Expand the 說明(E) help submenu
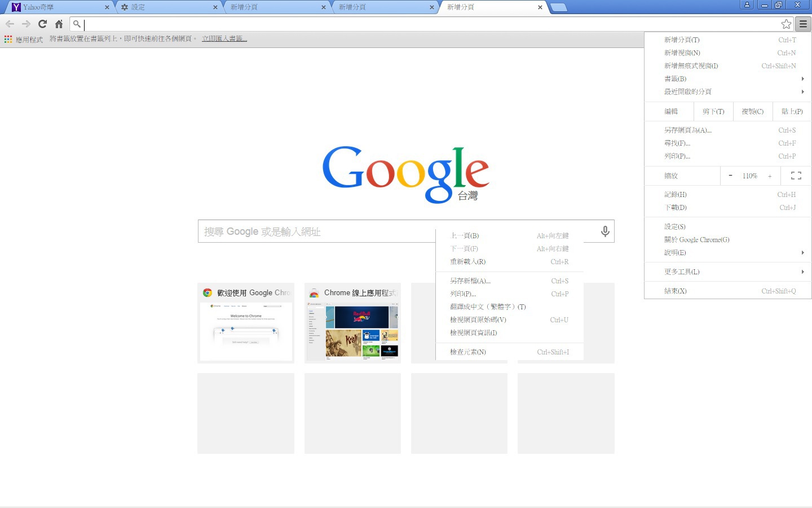 click(x=728, y=252)
